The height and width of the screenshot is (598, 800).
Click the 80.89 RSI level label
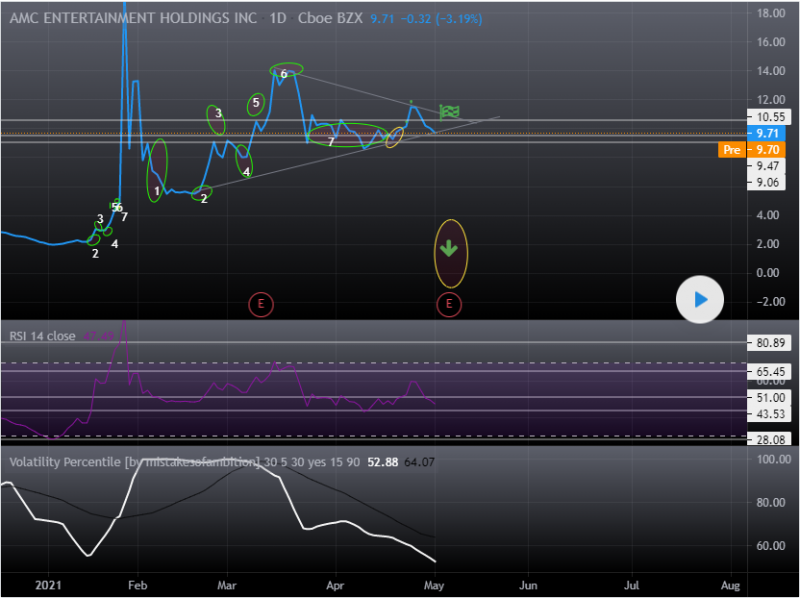pyautogui.click(x=768, y=343)
